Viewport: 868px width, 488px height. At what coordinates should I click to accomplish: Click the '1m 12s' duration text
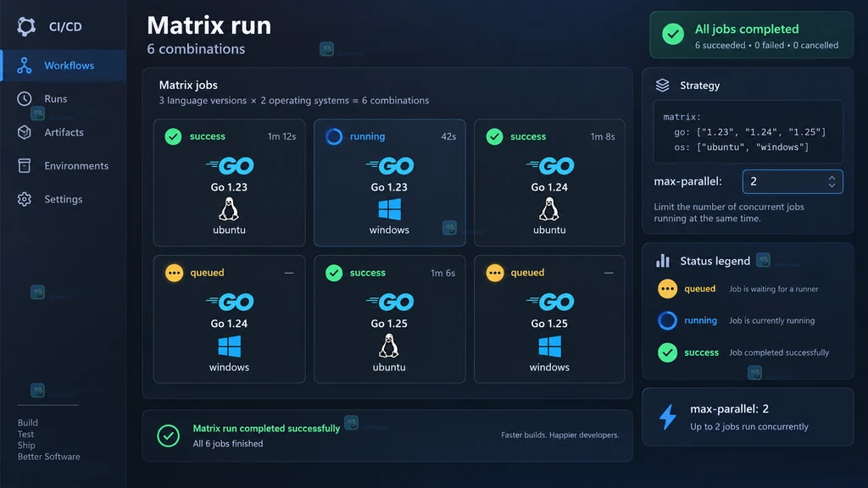pyautogui.click(x=281, y=136)
